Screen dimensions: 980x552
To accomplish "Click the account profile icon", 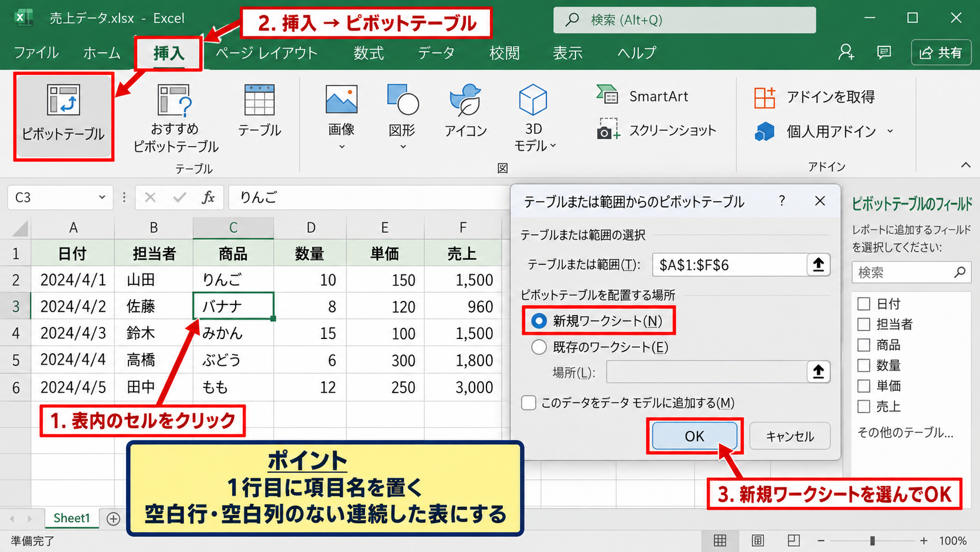I will [x=846, y=52].
